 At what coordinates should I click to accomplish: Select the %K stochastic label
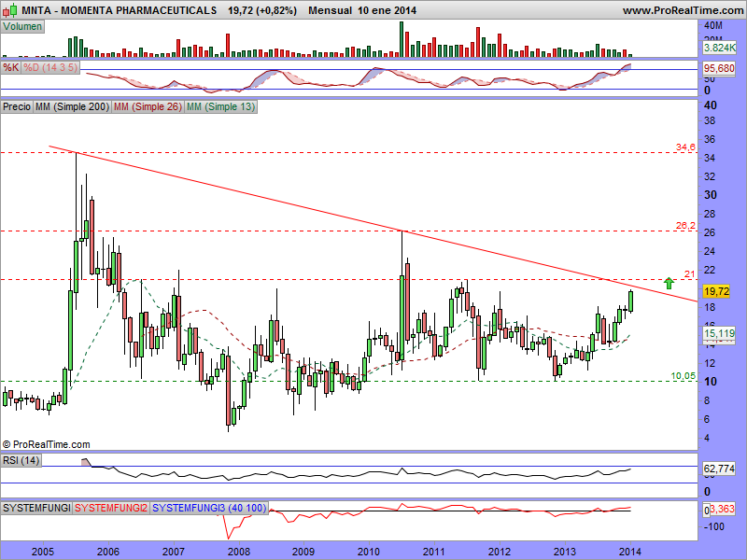tap(11, 67)
